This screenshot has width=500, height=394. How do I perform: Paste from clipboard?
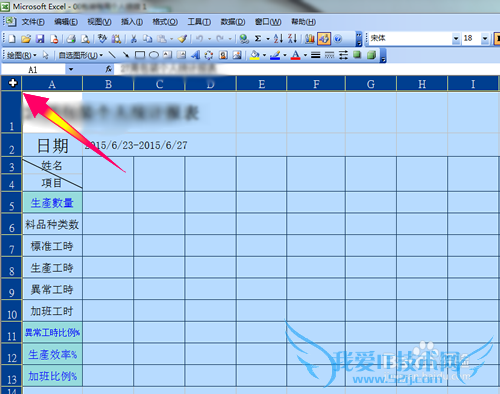coord(162,39)
